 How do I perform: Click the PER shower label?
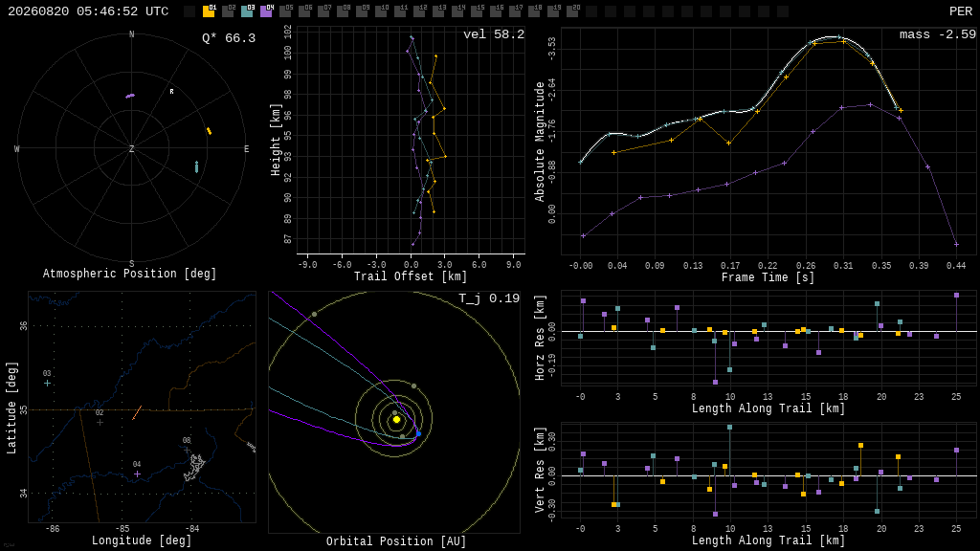coord(961,11)
